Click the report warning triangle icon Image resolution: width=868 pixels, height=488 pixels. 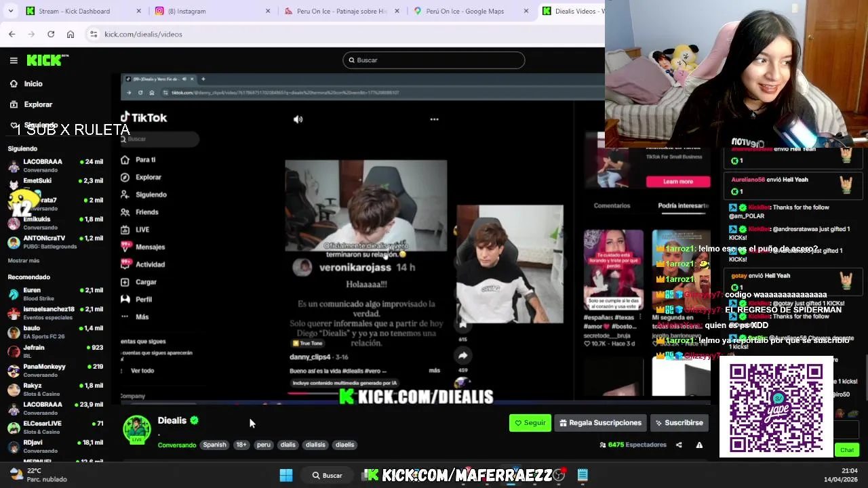(x=699, y=445)
